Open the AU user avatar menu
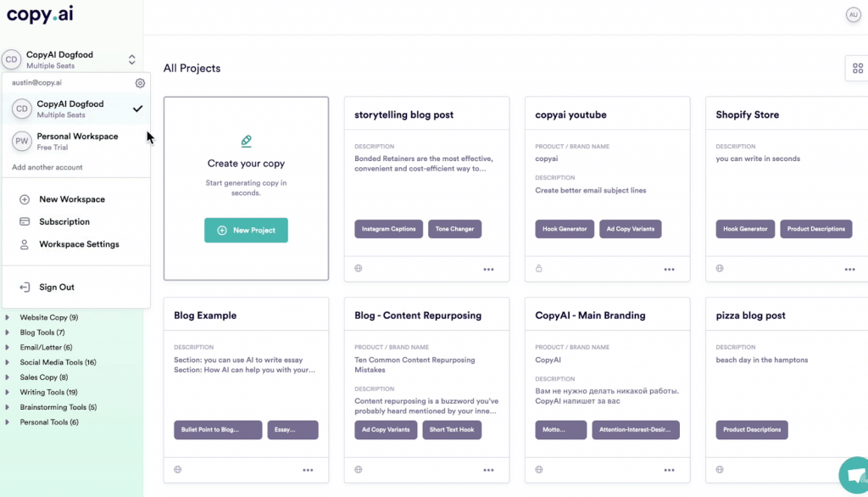The width and height of the screenshot is (868, 497). coord(853,15)
